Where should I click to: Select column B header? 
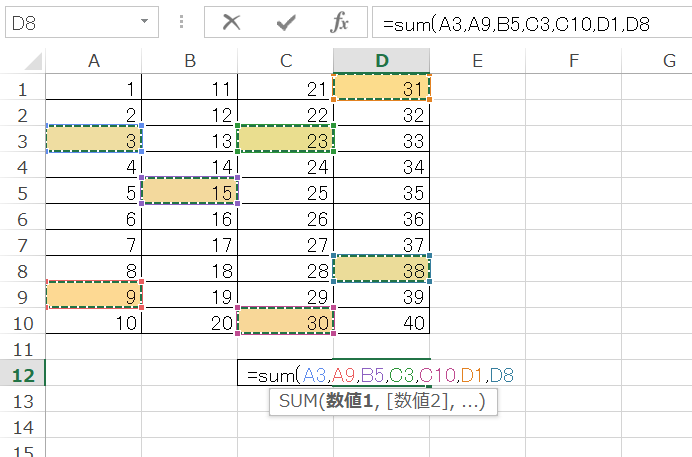pos(190,61)
